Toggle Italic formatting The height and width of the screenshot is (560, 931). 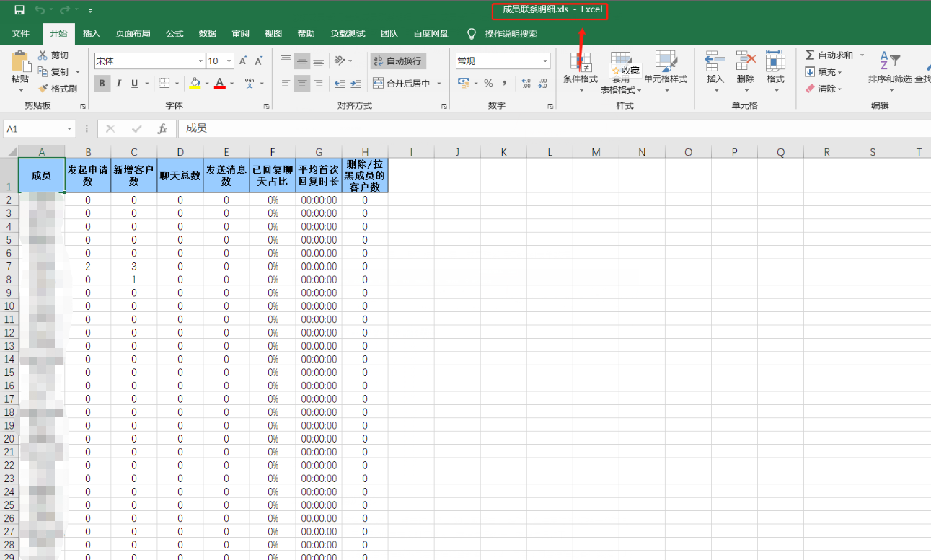pyautogui.click(x=119, y=84)
